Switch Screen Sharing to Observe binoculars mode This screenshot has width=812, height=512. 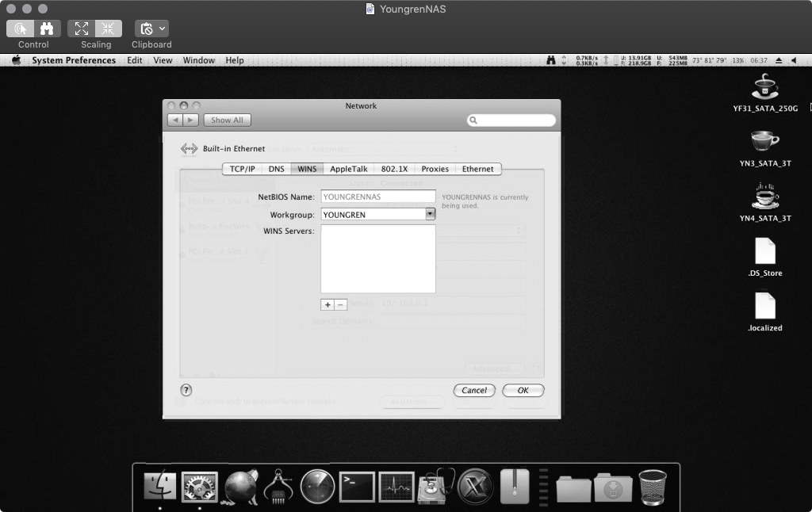coord(47,29)
